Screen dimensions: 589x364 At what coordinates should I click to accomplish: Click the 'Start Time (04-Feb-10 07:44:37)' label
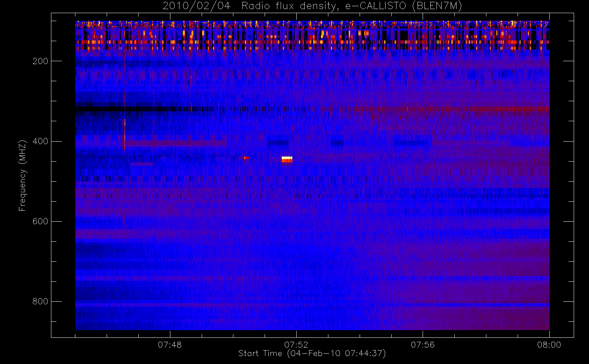tap(312, 353)
